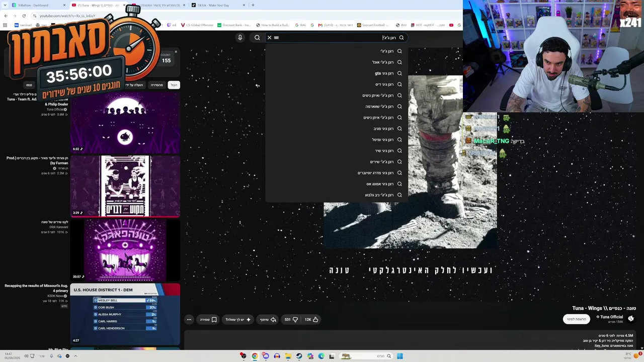The image size is (644, 362).
Task: Close the TikTok - Make Your Day tab
Action: tap(245, 5)
